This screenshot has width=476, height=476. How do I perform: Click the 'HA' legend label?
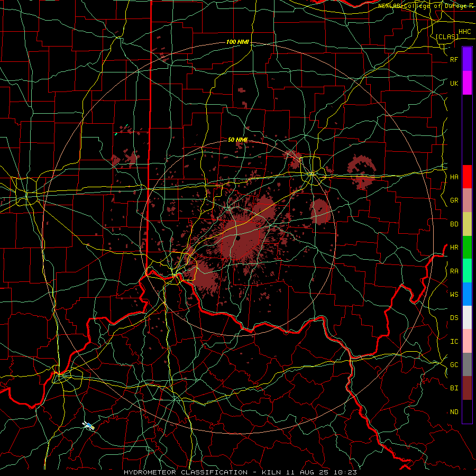[454, 177]
